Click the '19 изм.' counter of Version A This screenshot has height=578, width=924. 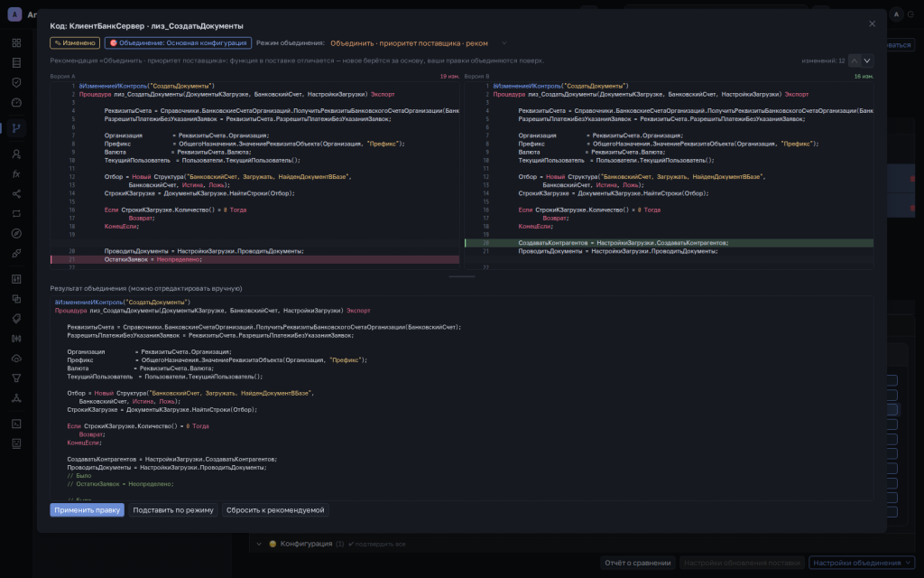pos(449,77)
